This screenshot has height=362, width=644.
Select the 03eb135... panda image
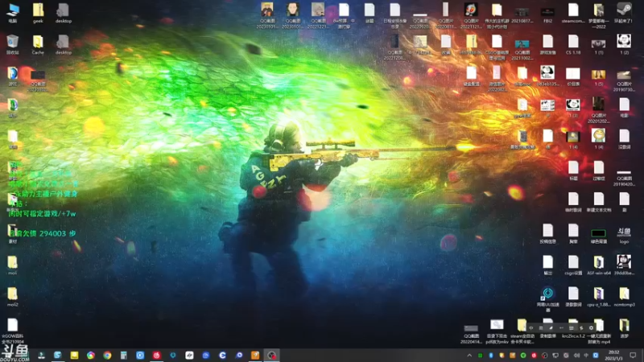tap(547, 76)
